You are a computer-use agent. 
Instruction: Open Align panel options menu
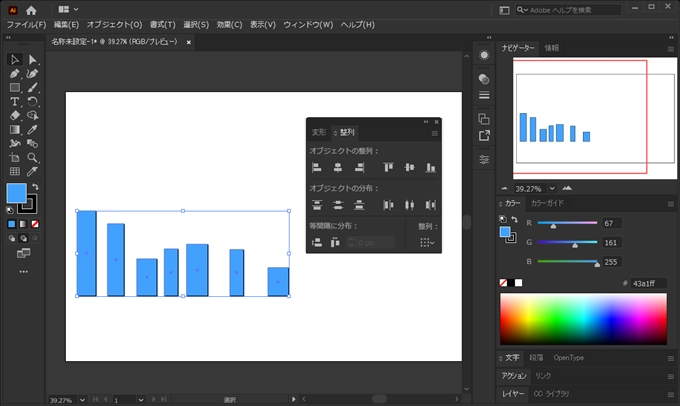pos(435,134)
